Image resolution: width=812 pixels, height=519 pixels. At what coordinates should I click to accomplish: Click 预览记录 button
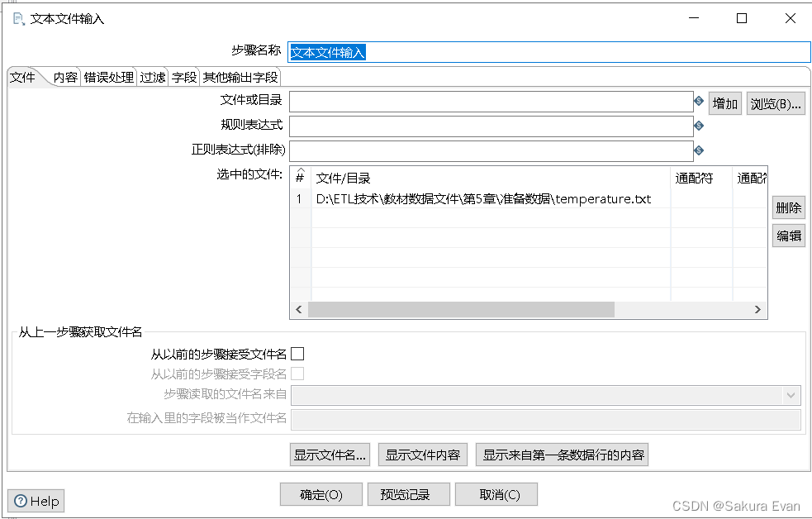point(409,495)
